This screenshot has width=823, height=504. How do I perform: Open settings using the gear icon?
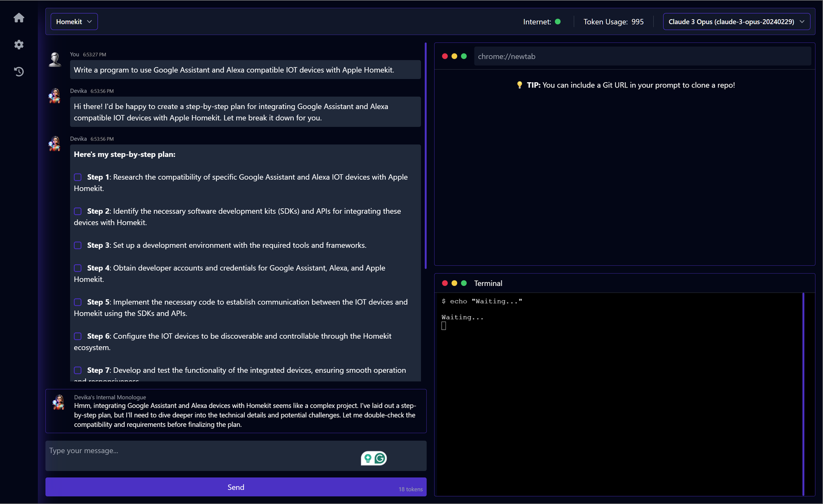point(19,45)
